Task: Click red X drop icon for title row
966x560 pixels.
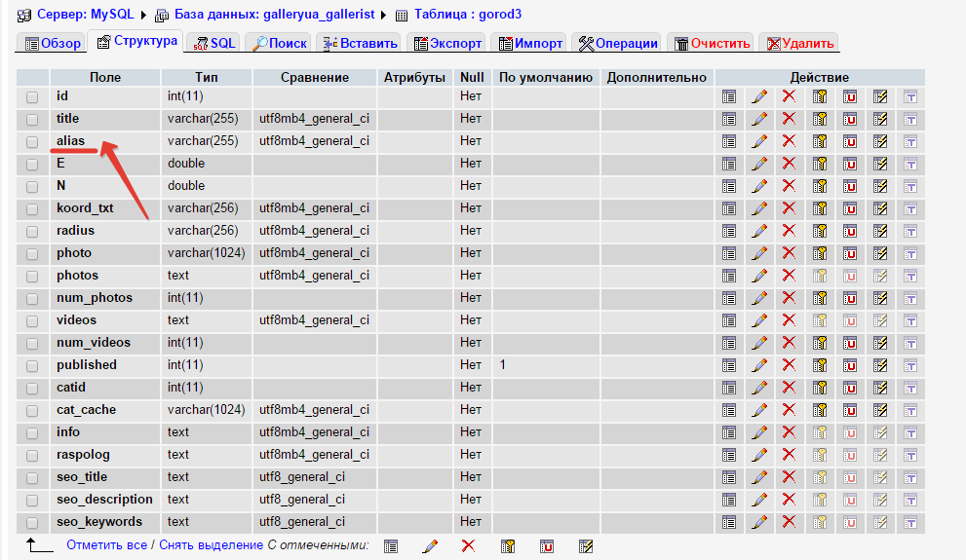Action: click(789, 119)
